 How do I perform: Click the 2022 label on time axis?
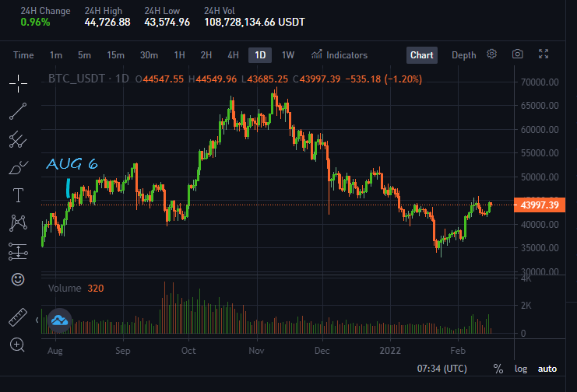click(x=390, y=351)
